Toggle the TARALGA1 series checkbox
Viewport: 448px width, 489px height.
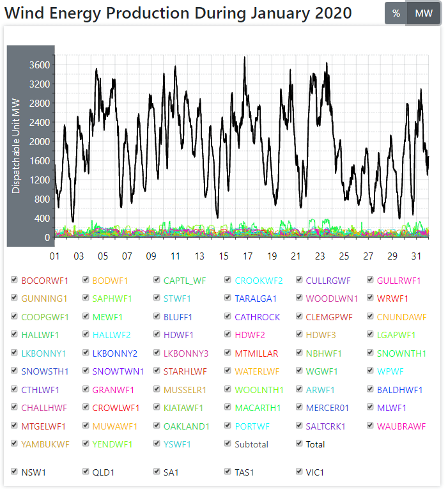[228, 299]
